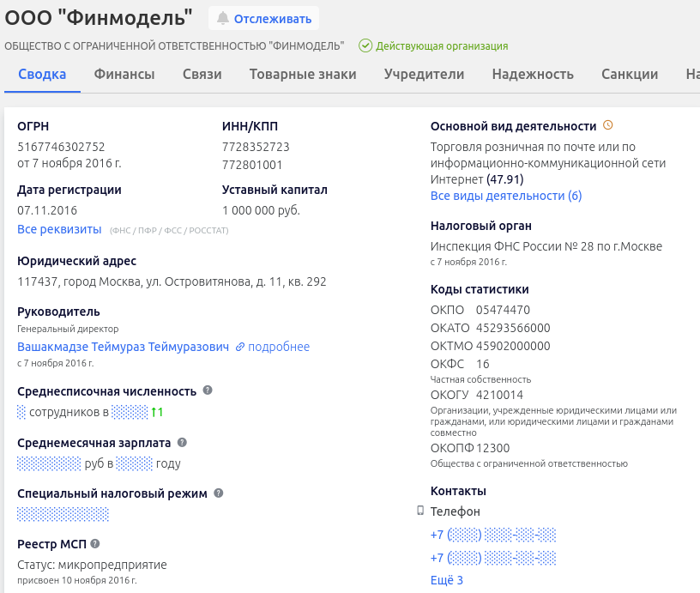
Task: Click the first hidden phone number
Action: pyautogui.click(x=493, y=535)
